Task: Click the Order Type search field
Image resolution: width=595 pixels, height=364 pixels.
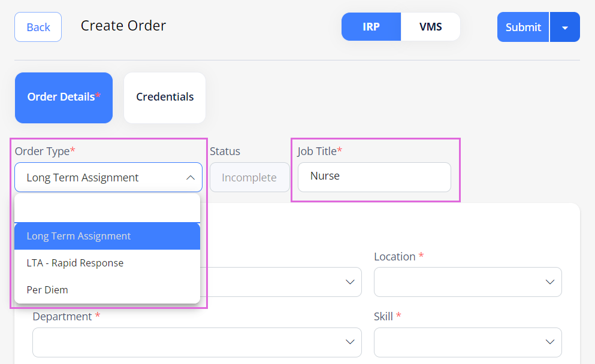Action: coord(107,209)
